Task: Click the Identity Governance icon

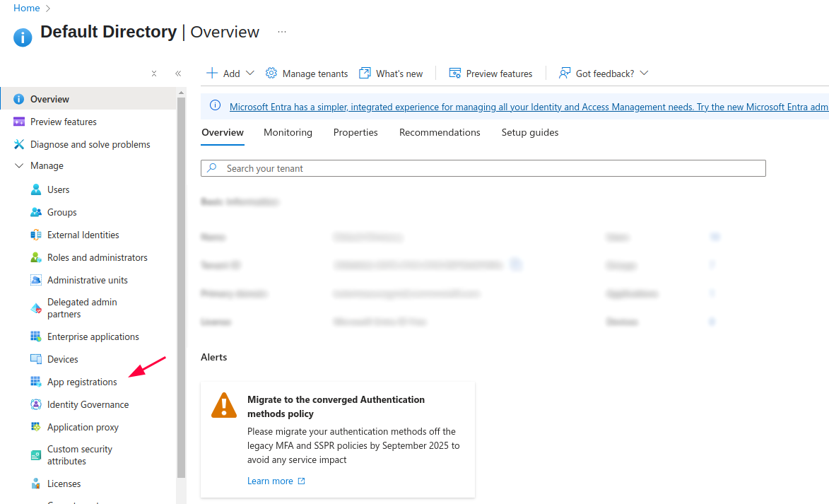Action: tap(36, 404)
